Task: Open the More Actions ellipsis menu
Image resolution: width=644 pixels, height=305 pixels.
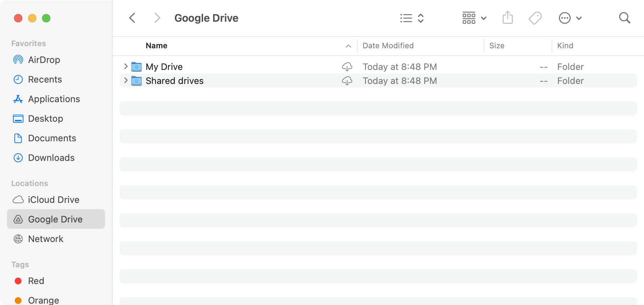Action: point(570,18)
